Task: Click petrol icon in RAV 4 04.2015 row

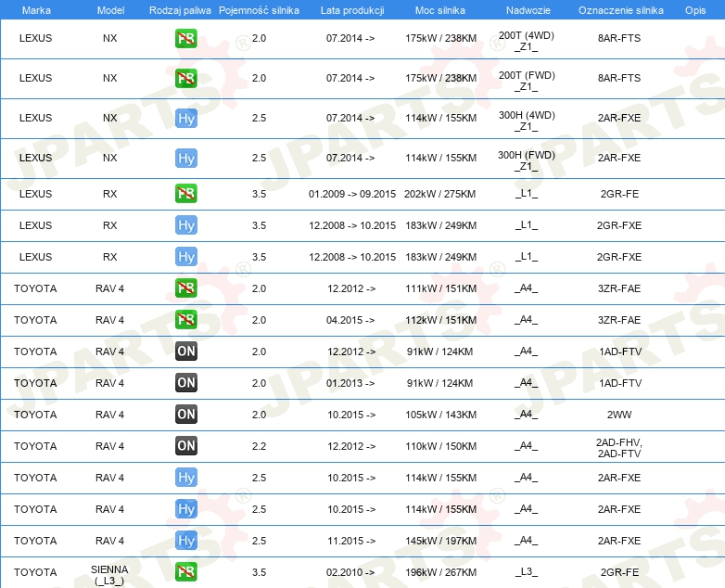Action: 186,320
